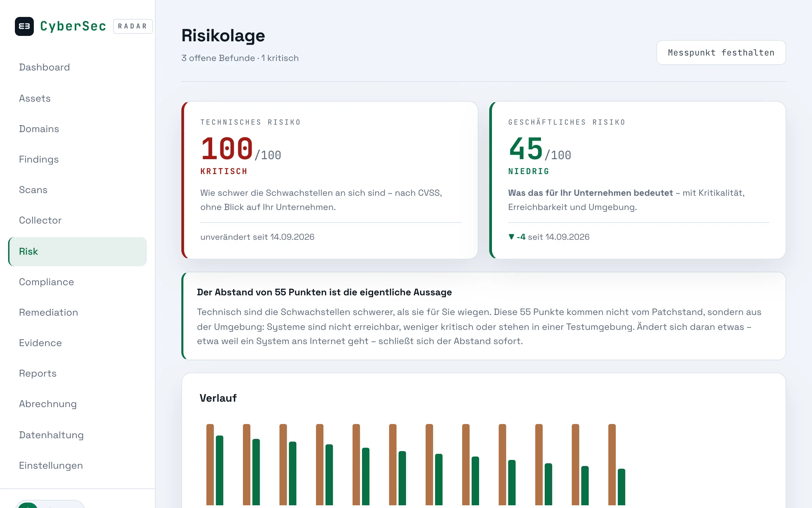Image resolution: width=812 pixels, height=508 pixels.
Task: Click the last green bar in Verlauf chart
Action: [x=622, y=487]
